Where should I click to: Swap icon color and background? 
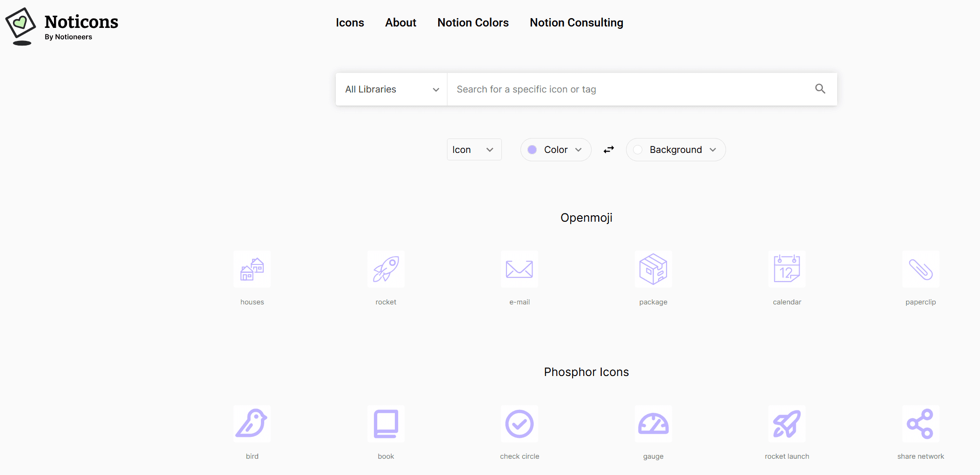click(609, 150)
